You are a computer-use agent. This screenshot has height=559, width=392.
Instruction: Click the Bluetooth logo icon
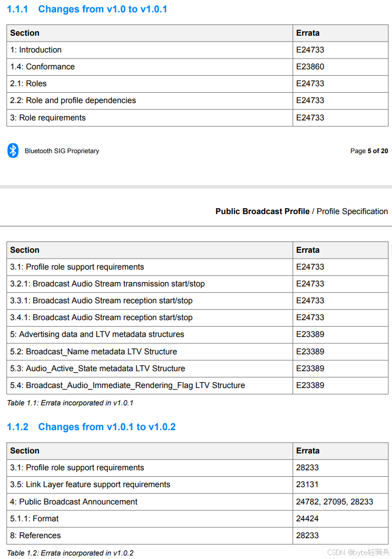pos(13,151)
